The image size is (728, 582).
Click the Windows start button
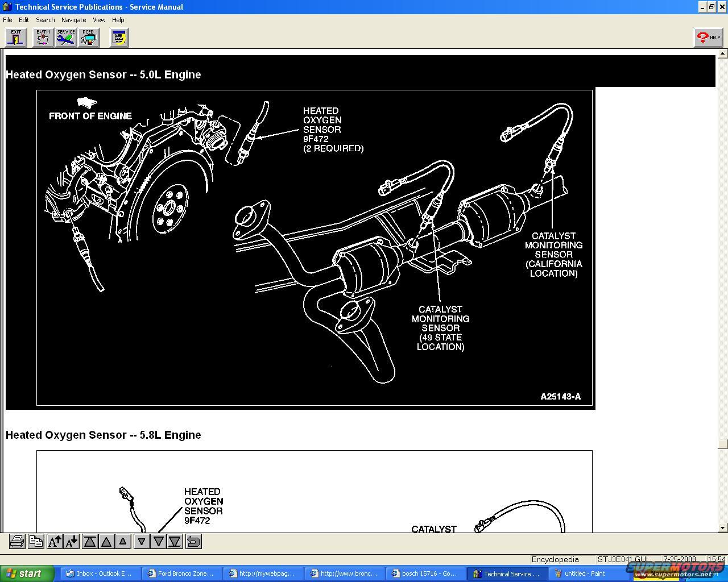(x=27, y=573)
